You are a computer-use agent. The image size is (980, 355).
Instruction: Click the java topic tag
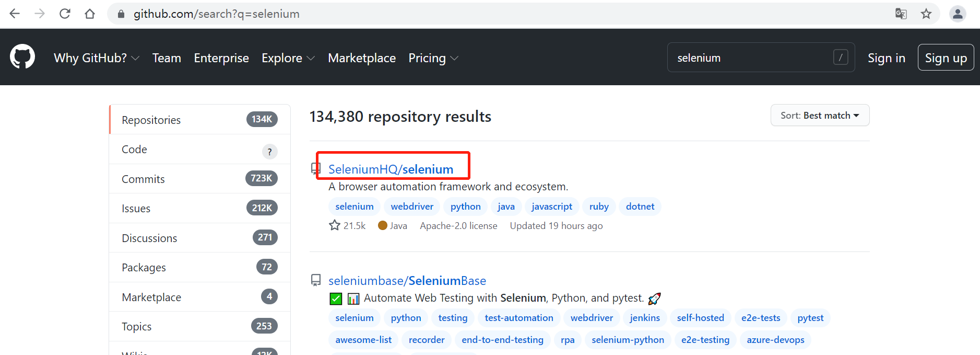click(506, 206)
